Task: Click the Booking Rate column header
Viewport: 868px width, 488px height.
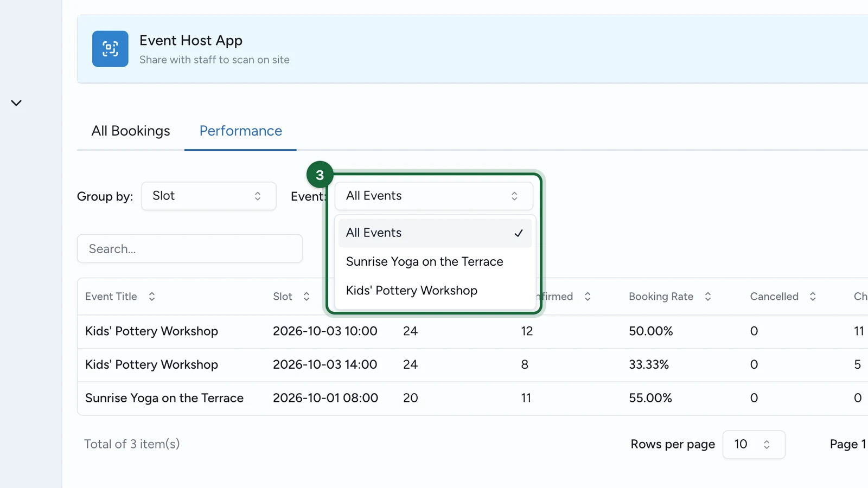Action: click(661, 297)
